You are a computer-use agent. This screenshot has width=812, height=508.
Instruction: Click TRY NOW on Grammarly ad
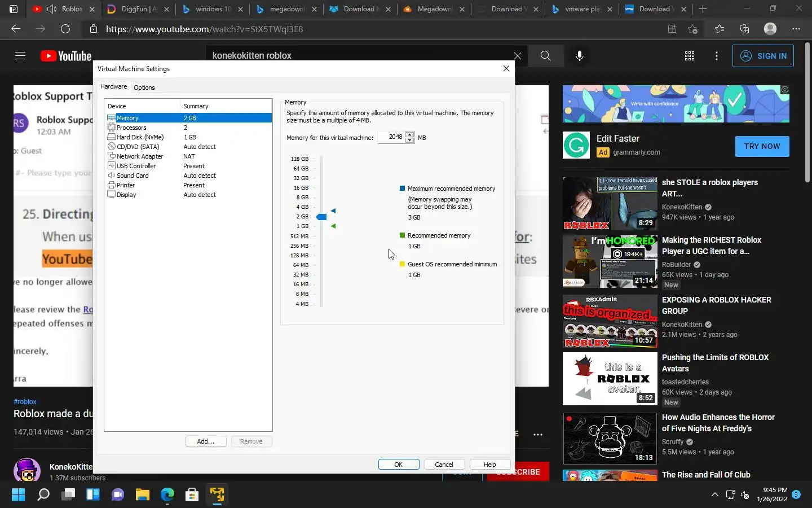point(762,146)
